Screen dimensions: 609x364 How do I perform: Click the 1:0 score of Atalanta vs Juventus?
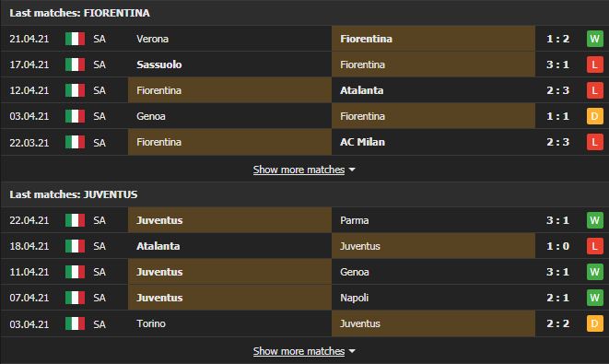tap(557, 246)
